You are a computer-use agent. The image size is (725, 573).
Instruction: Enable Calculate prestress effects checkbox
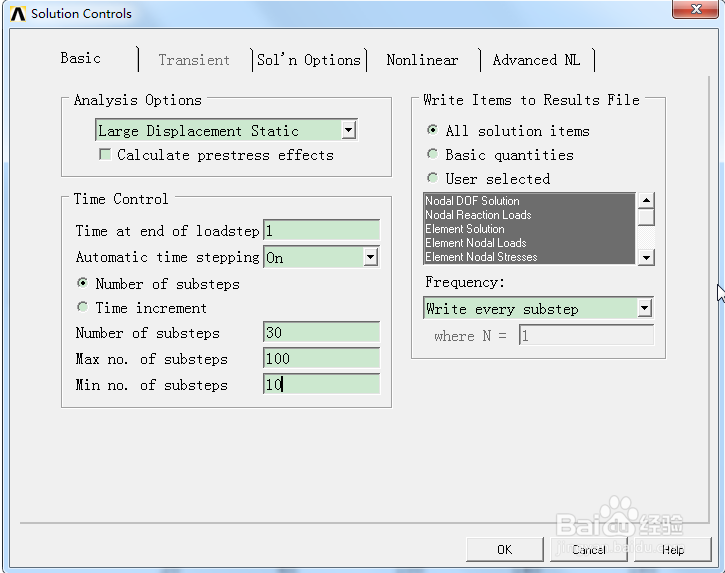point(105,154)
